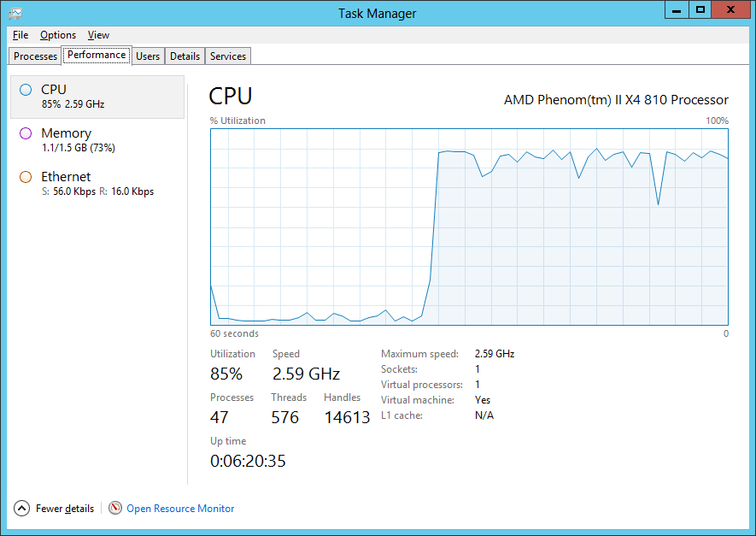Viewport: 756px width, 536px height.
Task: Click the Fewer details label
Action: pyautogui.click(x=65, y=509)
